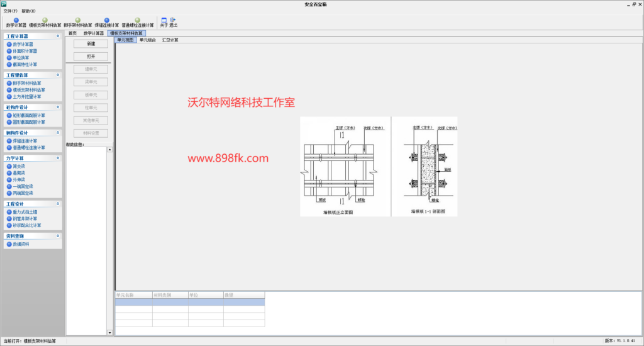Image resolution: width=644 pixels, height=346 pixels.
Task: Show the 关于 about dialog
Action: click(x=164, y=23)
